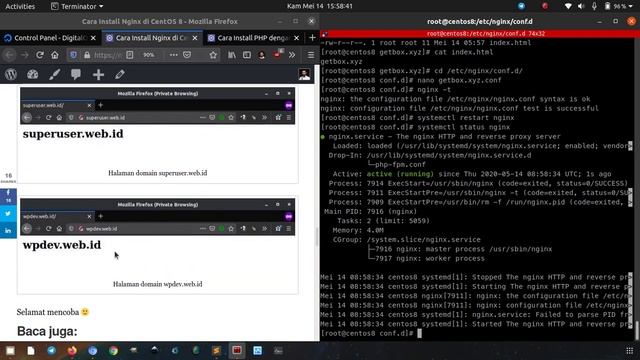
Task: Bookmark this page with the star
Action: (213, 55)
